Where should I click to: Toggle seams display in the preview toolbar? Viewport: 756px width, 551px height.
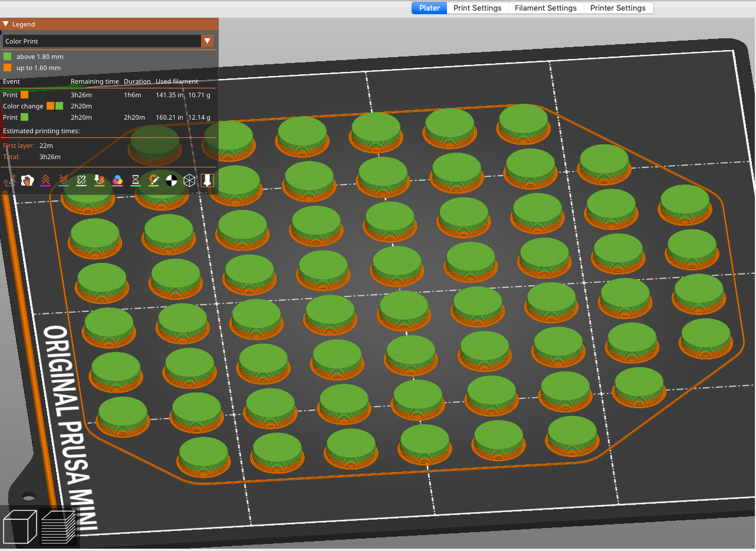pyautogui.click(x=81, y=181)
